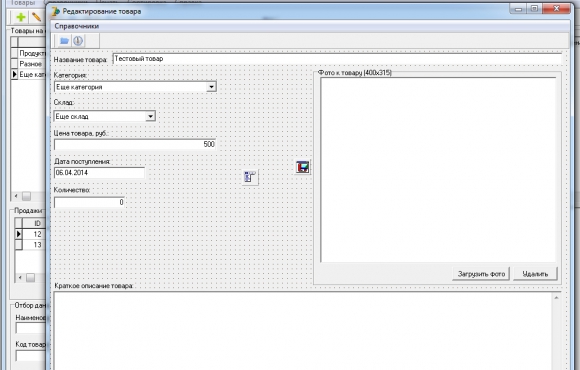
Task: Click the Краткое описание товара text area
Action: click(303, 331)
